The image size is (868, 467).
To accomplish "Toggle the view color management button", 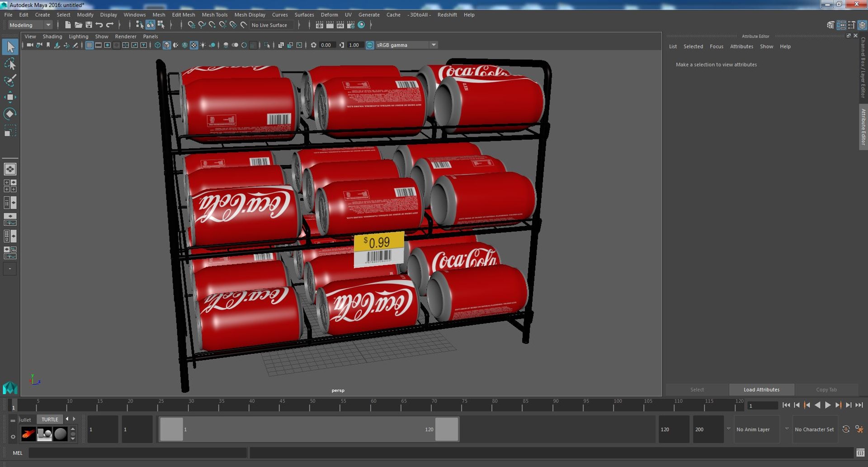I will (x=370, y=45).
